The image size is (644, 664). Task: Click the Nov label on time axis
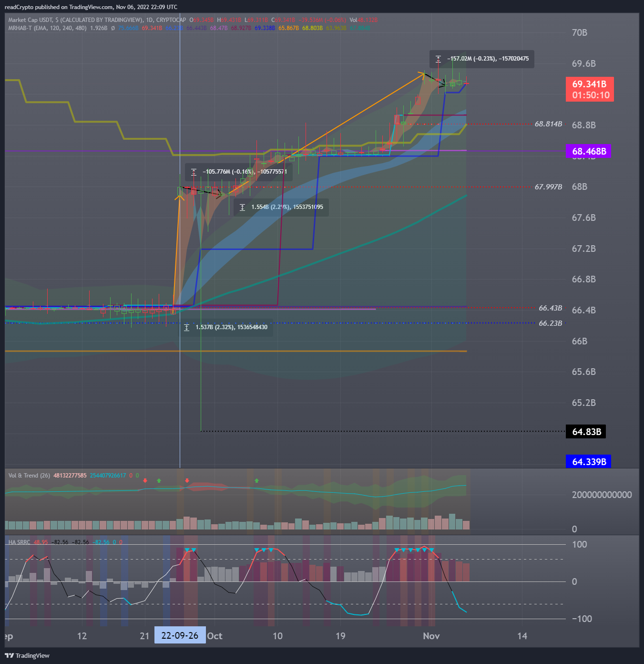pos(431,636)
